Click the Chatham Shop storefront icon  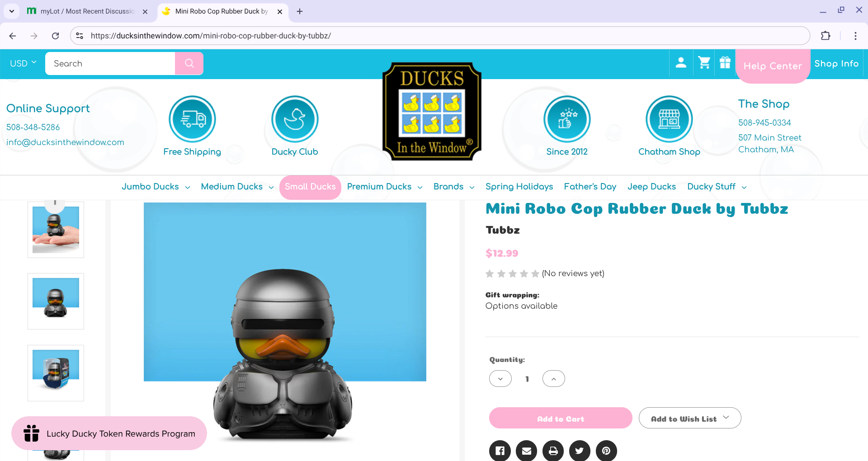[669, 119]
